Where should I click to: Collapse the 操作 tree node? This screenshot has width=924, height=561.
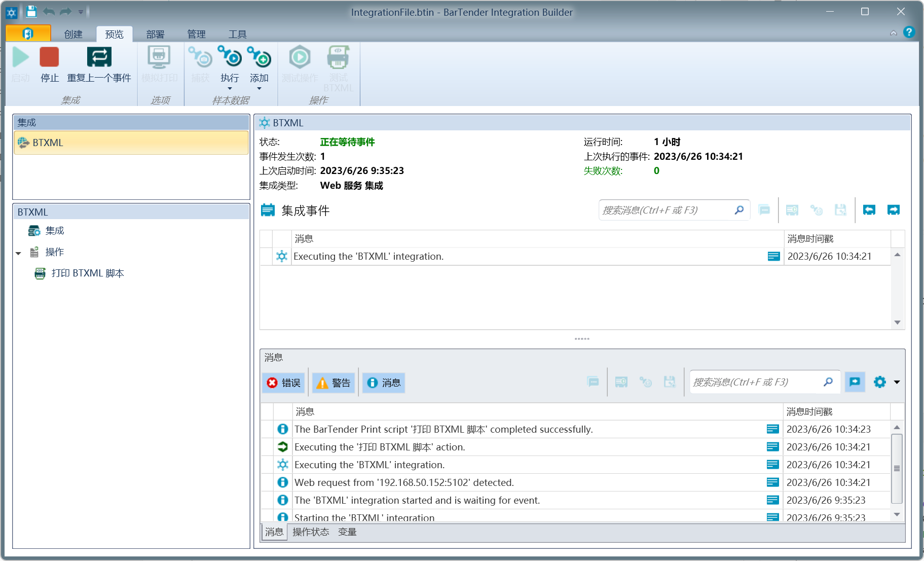pyautogui.click(x=19, y=253)
